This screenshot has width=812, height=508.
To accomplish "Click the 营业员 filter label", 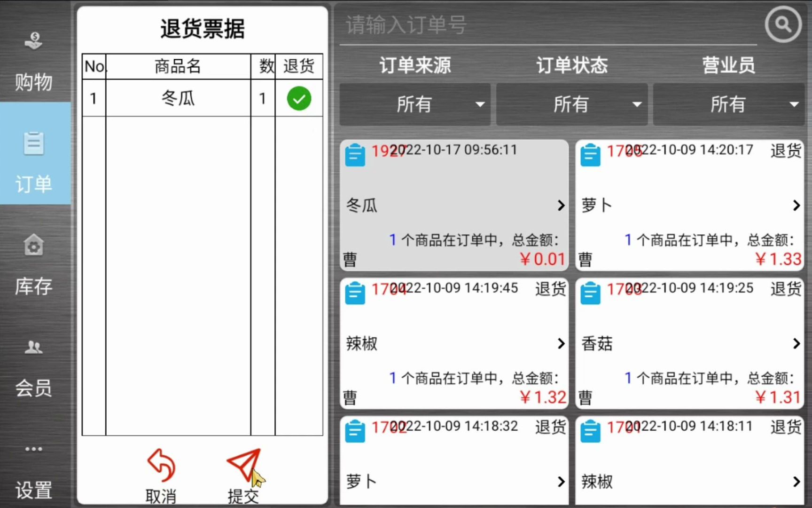I will [x=729, y=65].
